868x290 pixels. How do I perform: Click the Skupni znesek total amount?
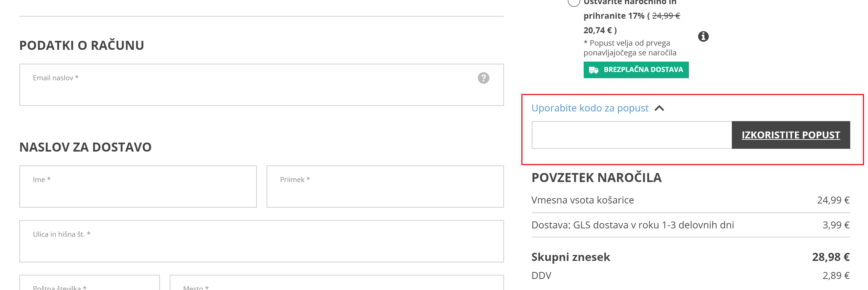click(x=831, y=257)
